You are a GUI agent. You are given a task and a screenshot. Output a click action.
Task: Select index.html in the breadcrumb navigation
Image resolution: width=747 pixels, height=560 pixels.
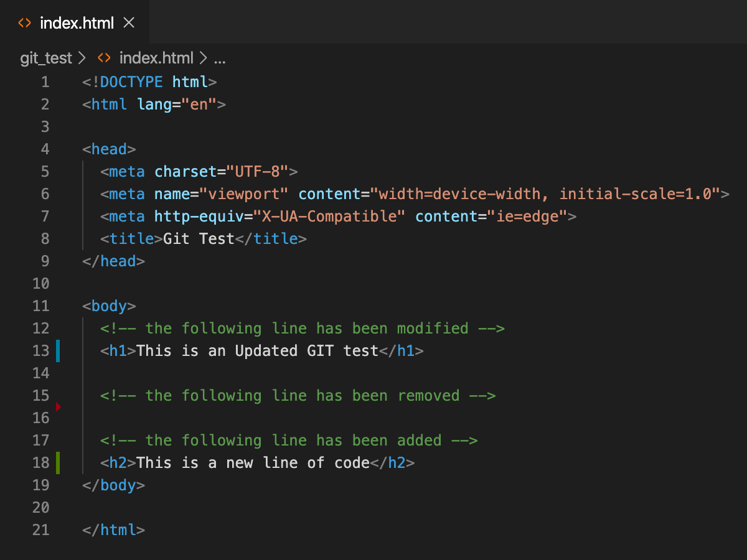tap(156, 58)
